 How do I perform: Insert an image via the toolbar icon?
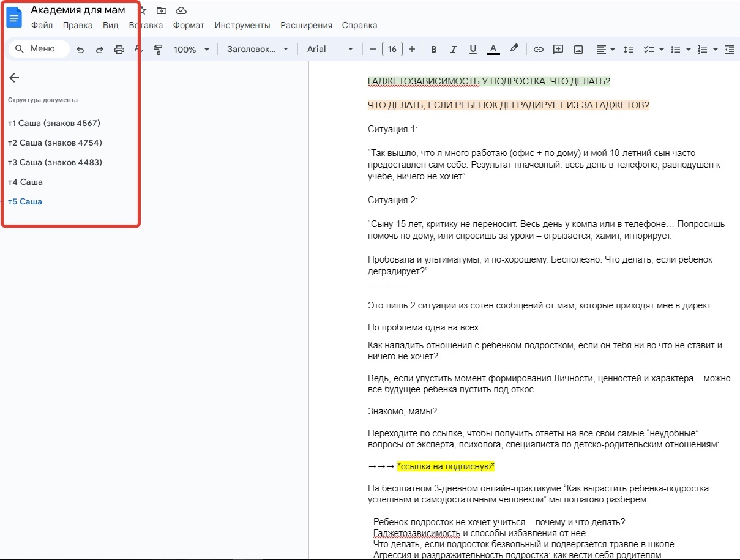(x=578, y=50)
